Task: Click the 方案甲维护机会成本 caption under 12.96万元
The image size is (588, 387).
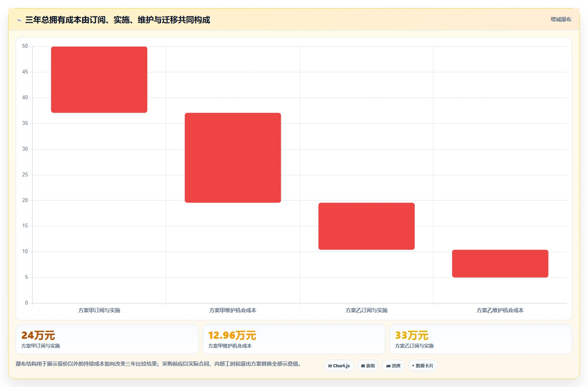Action: (230, 346)
